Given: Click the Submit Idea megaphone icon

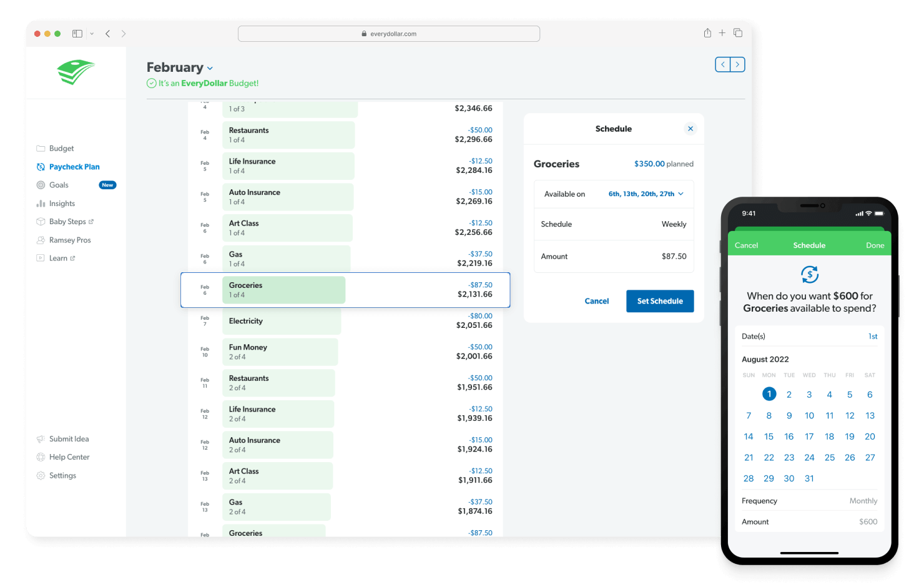Looking at the screenshot, I should (x=41, y=439).
